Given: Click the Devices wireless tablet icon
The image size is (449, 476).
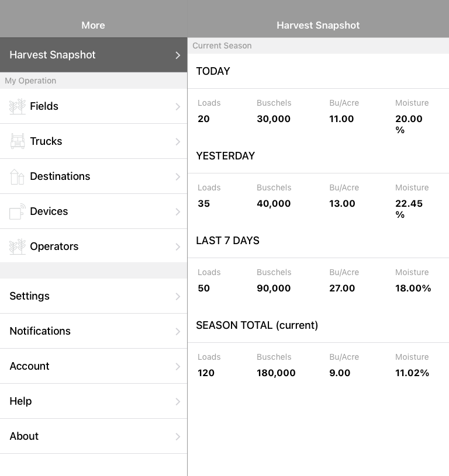Looking at the screenshot, I should 18,211.
